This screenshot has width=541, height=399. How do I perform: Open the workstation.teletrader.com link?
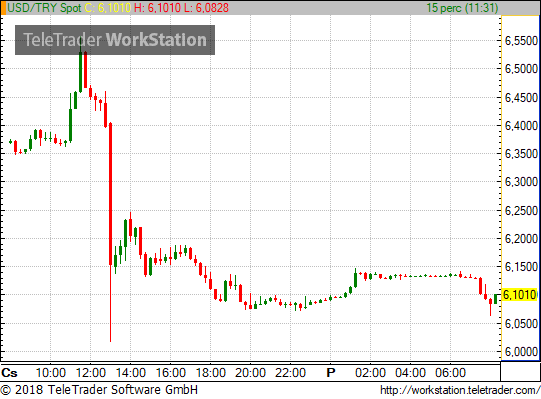(x=460, y=390)
